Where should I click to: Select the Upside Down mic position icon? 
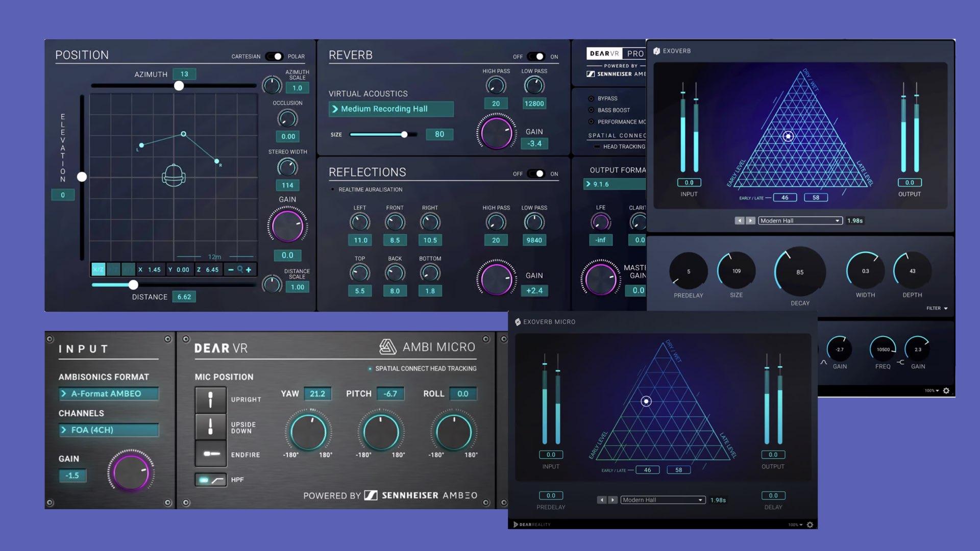click(x=210, y=427)
